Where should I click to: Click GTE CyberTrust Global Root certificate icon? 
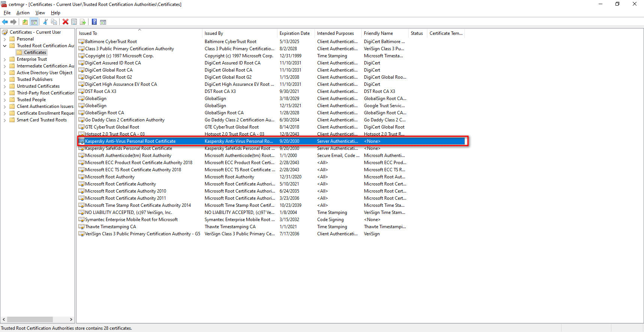(x=81, y=127)
